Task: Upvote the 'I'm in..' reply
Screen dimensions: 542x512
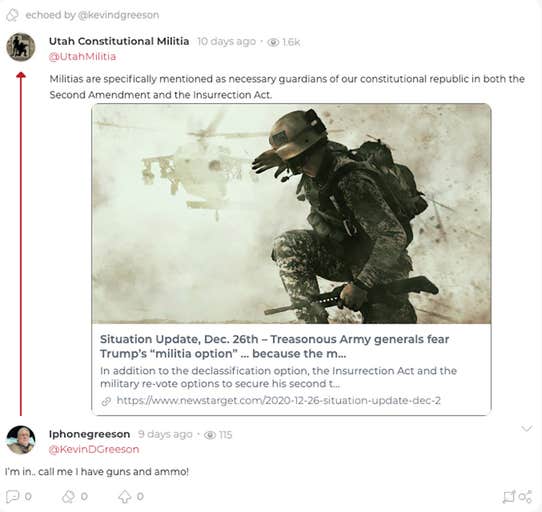Action: (124, 497)
